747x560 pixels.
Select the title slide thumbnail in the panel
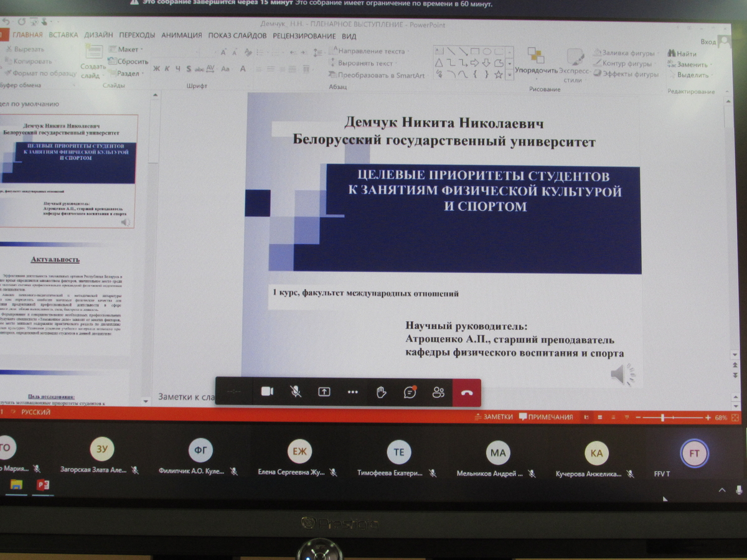[68, 171]
